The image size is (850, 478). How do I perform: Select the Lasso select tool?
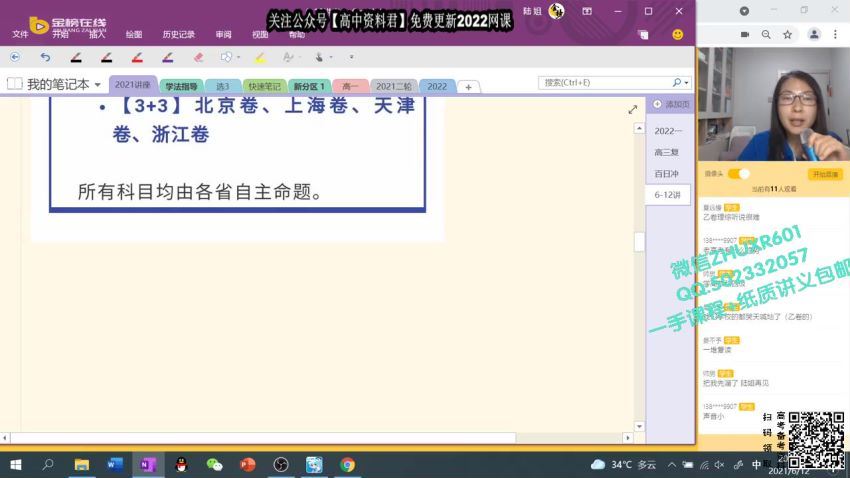tap(226, 57)
